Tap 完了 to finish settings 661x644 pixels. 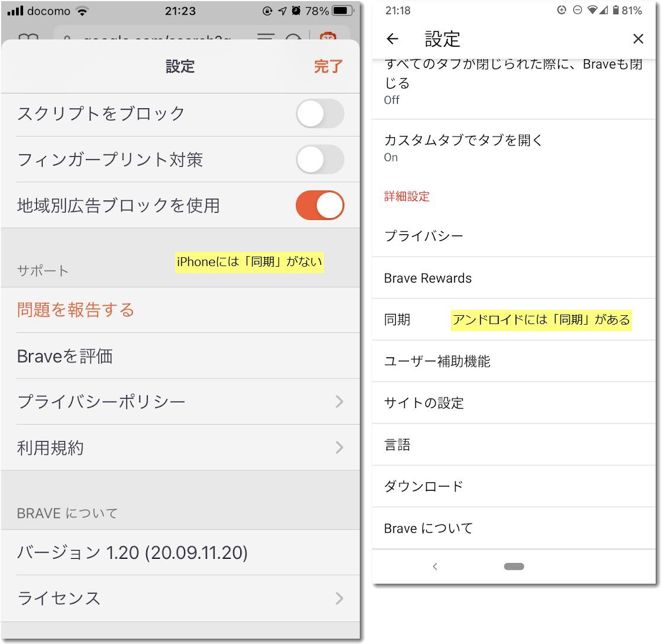click(x=328, y=67)
